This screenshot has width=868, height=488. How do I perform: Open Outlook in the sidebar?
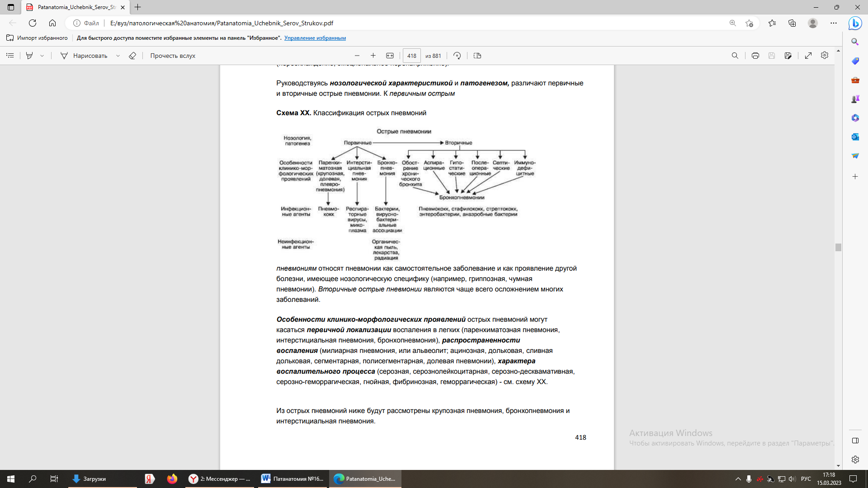pos(855,137)
